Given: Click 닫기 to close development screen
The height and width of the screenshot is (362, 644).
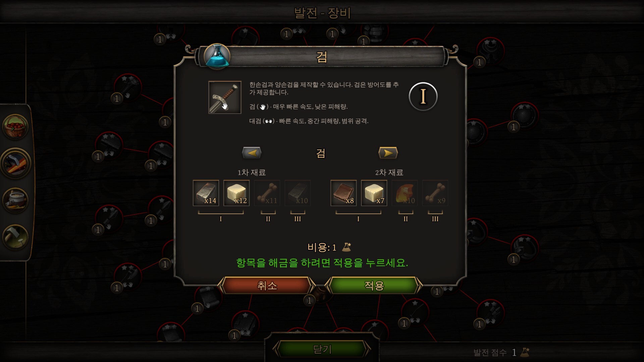Looking at the screenshot, I should point(322,349).
